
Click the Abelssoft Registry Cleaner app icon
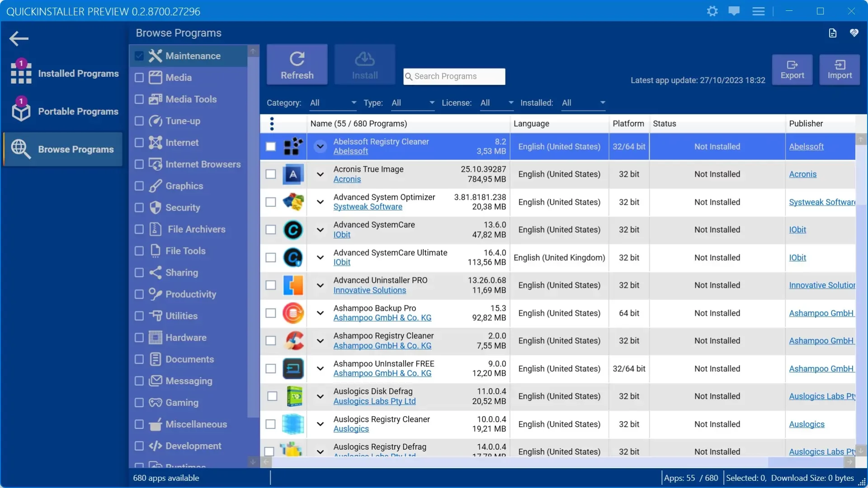click(x=293, y=146)
